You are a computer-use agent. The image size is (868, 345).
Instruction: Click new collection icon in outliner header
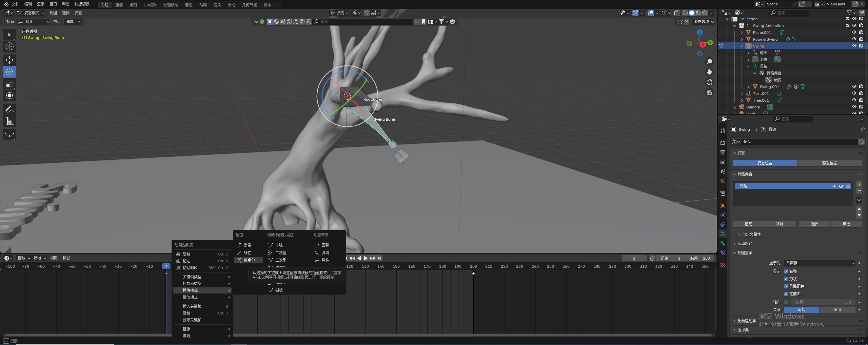[862, 13]
